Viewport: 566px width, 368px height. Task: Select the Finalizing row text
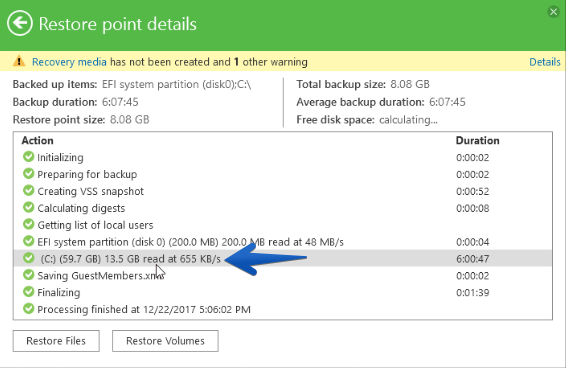click(58, 293)
